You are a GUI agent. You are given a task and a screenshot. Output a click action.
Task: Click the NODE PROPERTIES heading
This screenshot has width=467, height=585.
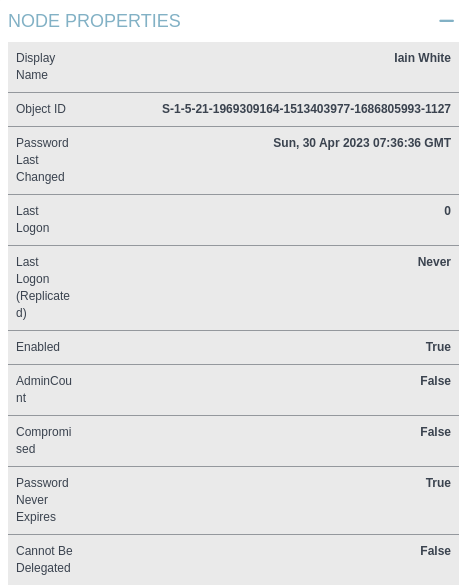[x=94, y=21]
